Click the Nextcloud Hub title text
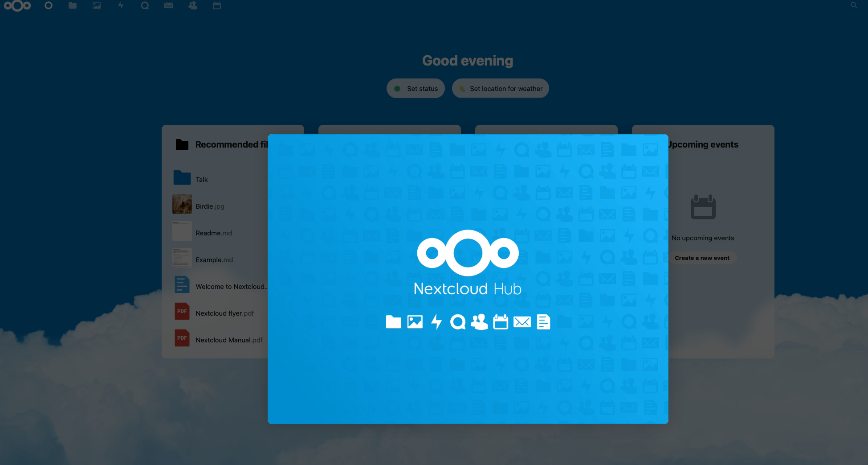The height and width of the screenshot is (465, 868). click(468, 289)
